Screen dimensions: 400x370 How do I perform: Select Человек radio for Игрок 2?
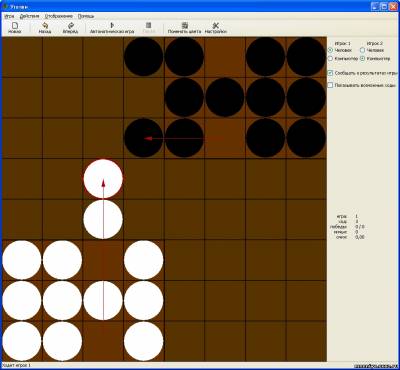pos(363,50)
